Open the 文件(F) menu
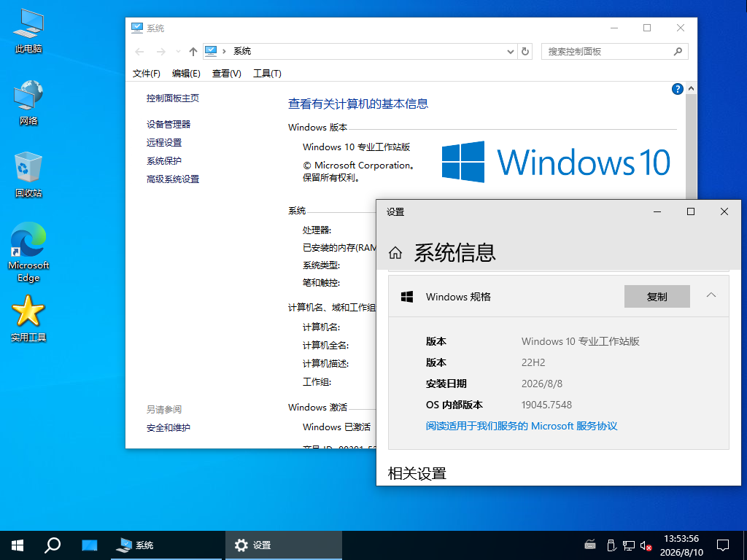This screenshot has width=747, height=560. coord(146,74)
